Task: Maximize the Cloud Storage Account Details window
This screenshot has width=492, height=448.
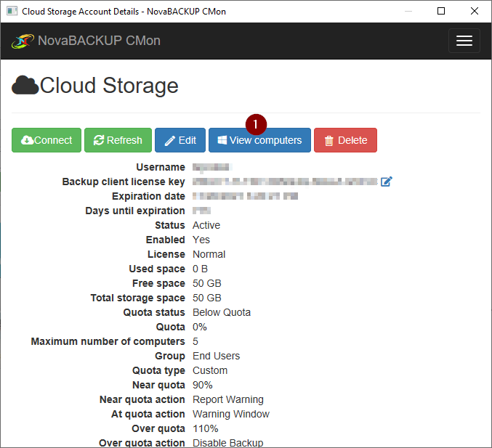Action: point(441,12)
